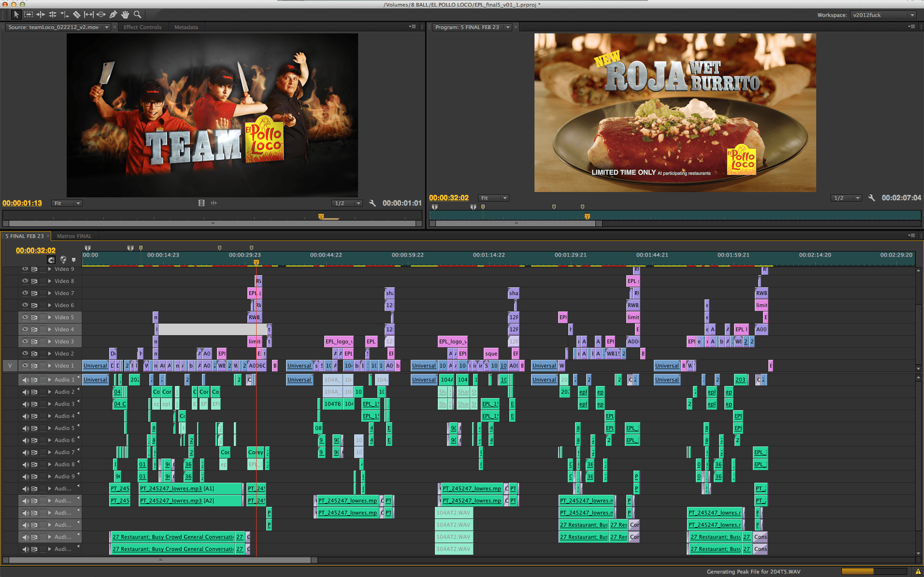Switch to Matrox FINAL sequence tab
The height and width of the screenshot is (577, 924).
74,236
